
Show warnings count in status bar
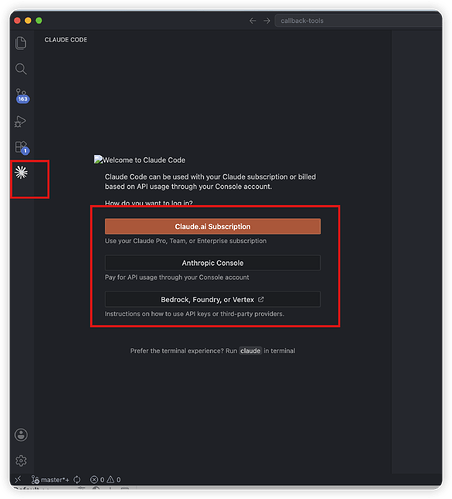pyautogui.click(x=114, y=480)
